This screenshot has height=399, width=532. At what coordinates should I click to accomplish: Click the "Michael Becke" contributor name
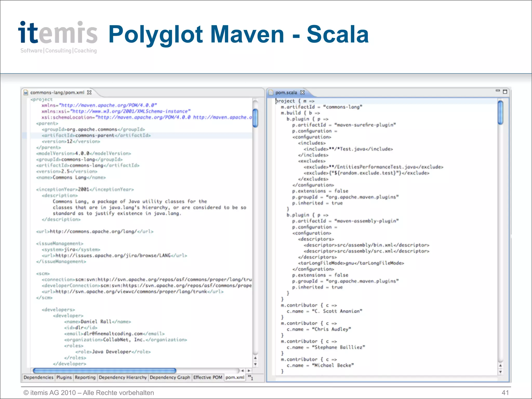pyautogui.click(x=320, y=365)
